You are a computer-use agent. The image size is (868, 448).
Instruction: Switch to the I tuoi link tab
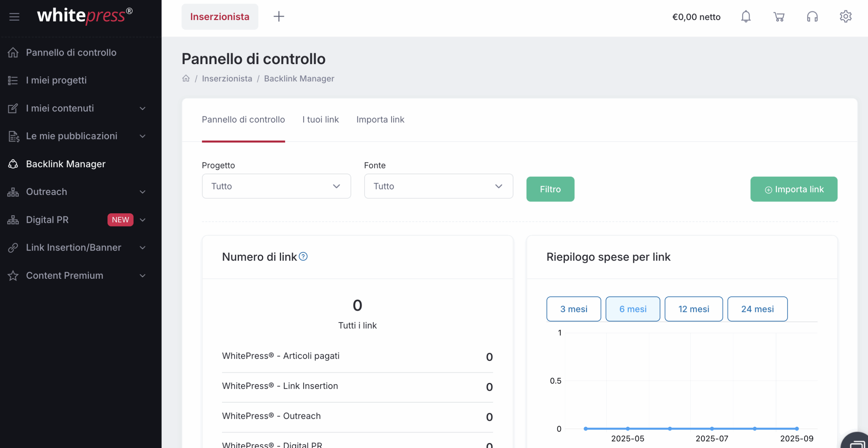(320, 120)
